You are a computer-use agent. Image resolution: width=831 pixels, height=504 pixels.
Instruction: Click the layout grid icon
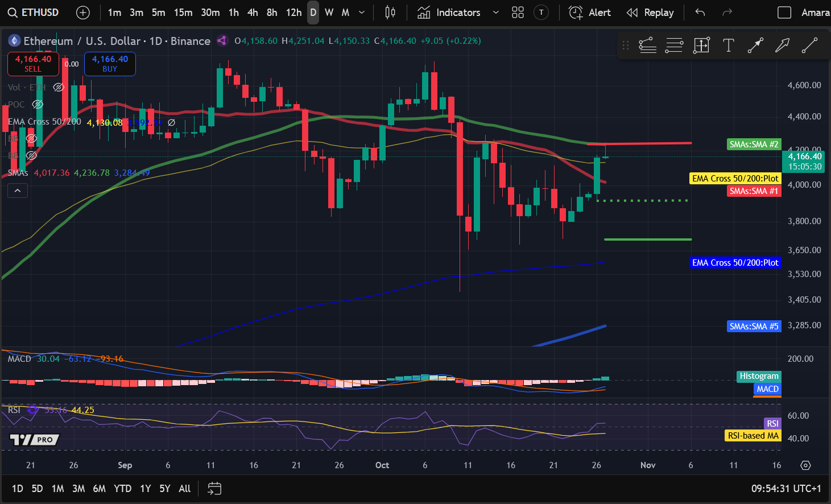[x=518, y=12]
